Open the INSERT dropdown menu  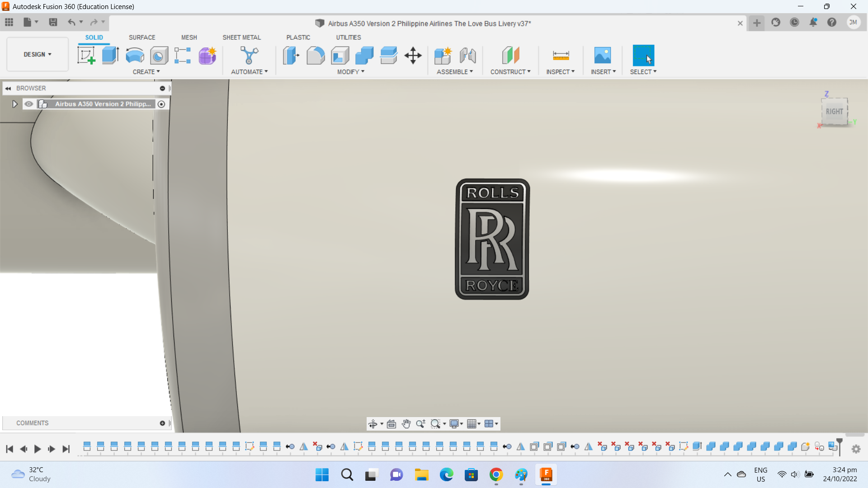tap(603, 72)
